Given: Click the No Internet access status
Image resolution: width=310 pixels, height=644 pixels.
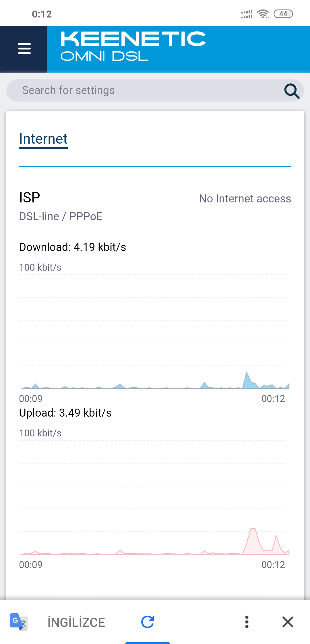Looking at the screenshot, I should 245,199.
